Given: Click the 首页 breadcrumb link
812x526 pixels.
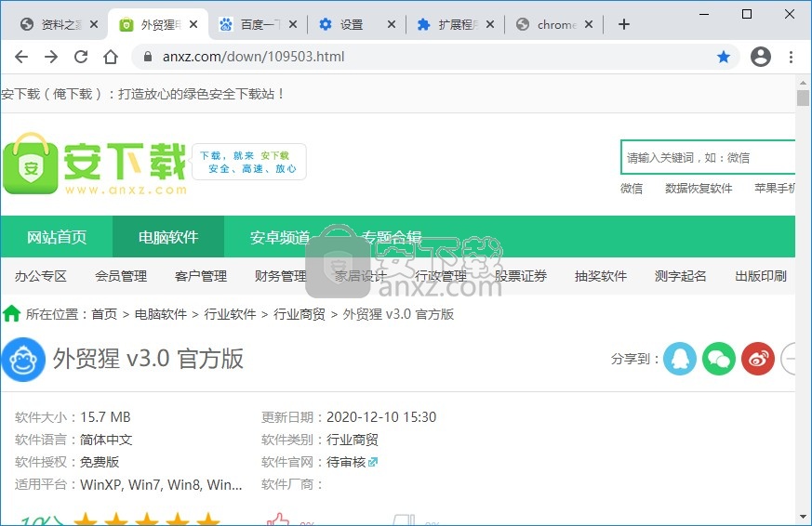Looking at the screenshot, I should pos(104,314).
